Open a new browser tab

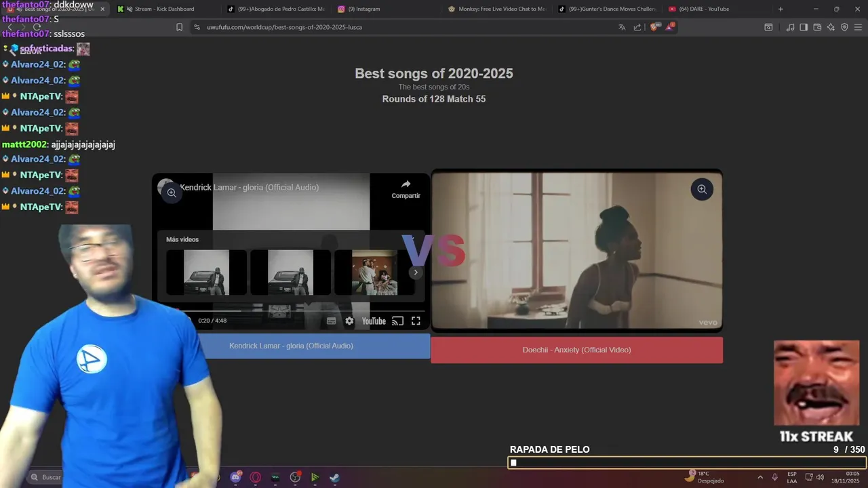click(781, 9)
